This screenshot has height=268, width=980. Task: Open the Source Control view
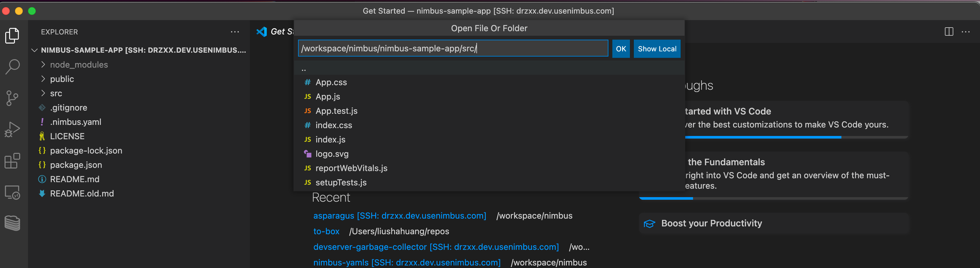[x=12, y=98]
